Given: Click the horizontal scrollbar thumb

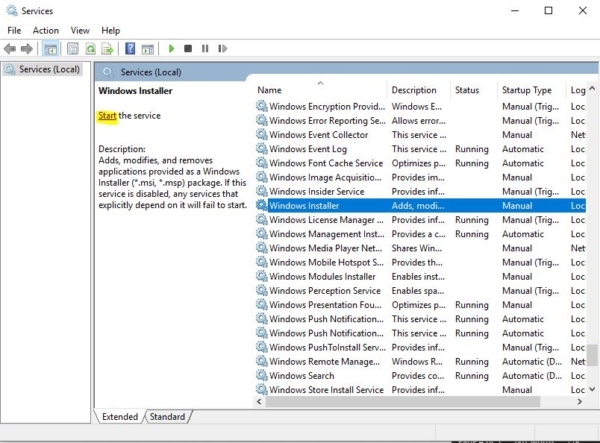Looking at the screenshot, I should (x=403, y=401).
